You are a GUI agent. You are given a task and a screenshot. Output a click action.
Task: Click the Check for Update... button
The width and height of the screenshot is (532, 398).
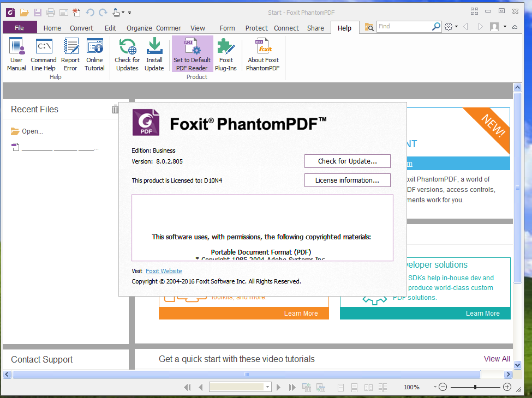[x=348, y=161]
